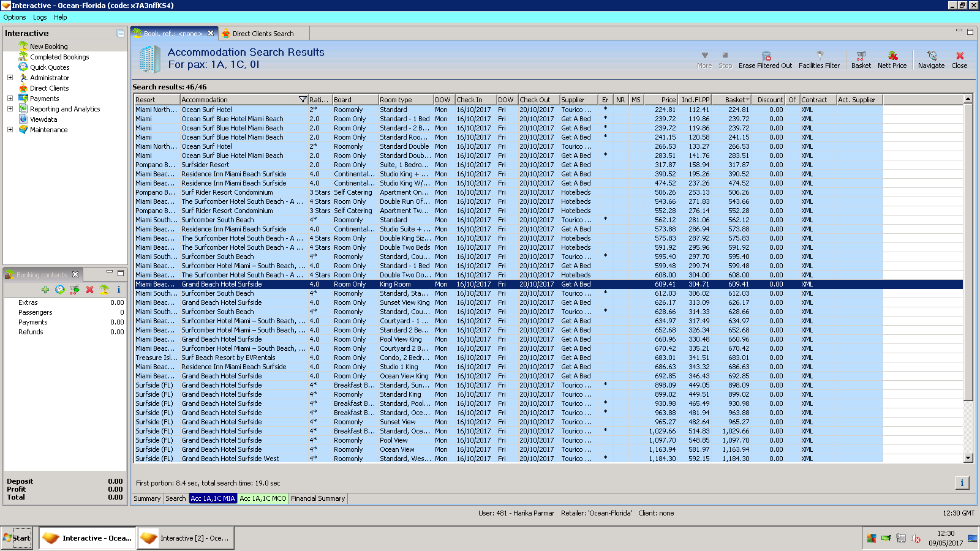Viewport: 980px width, 551px height.
Task: Click the Navigate compass icon
Action: pyautogui.click(x=931, y=56)
